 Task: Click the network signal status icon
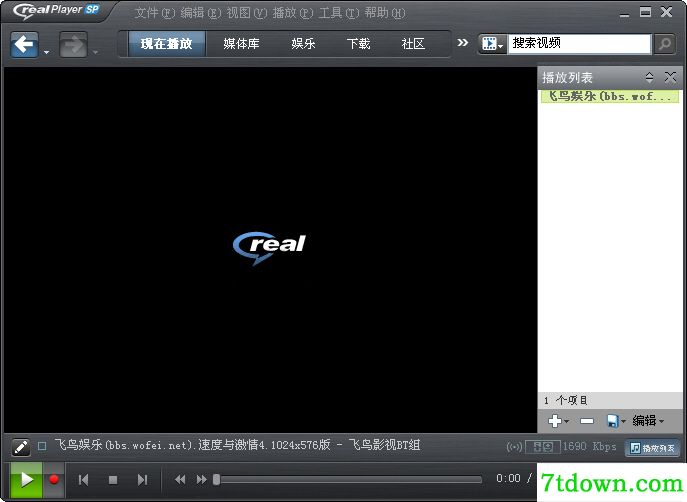[514, 447]
